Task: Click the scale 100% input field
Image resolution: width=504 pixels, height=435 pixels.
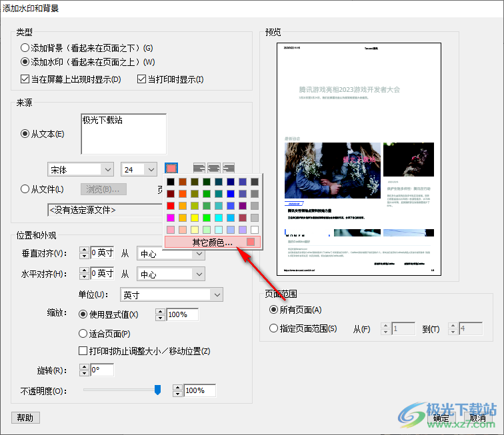Action: 182,314
